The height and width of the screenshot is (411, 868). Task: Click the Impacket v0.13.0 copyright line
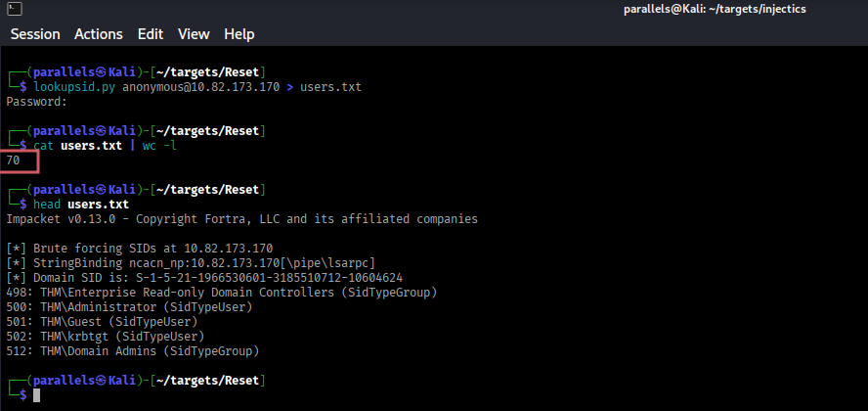coord(241,219)
